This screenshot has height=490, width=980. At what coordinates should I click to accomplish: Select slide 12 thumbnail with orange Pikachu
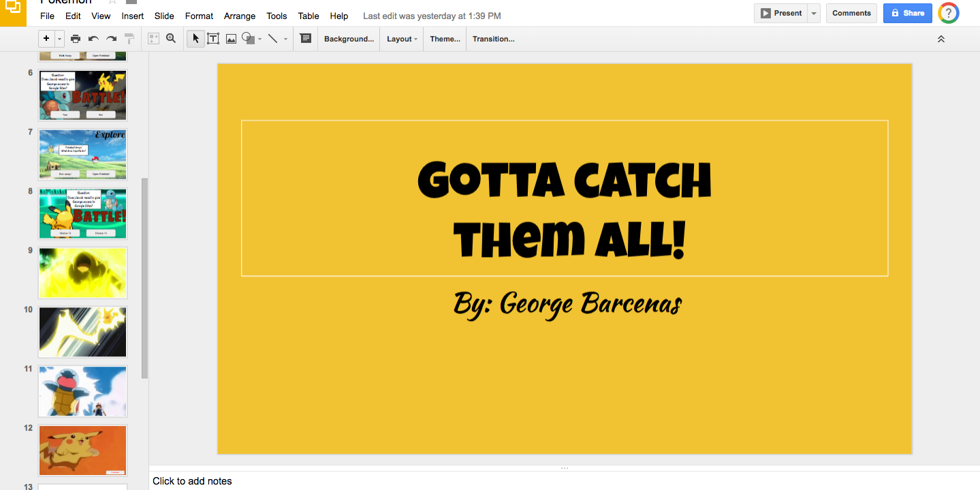tap(82, 450)
